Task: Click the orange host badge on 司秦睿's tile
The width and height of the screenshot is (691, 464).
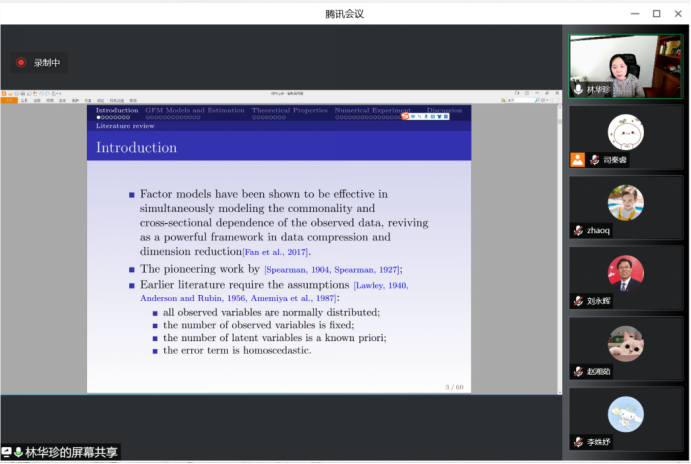Action: click(x=577, y=160)
